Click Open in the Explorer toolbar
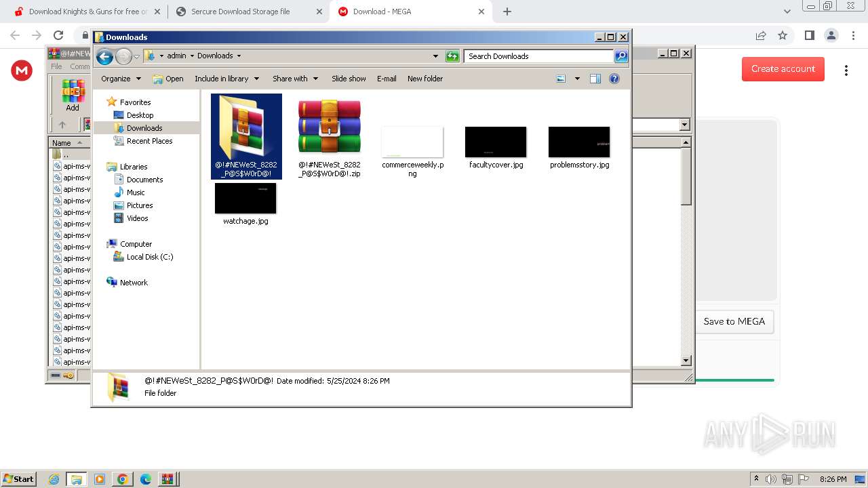Viewport: 868px width, 488px height. click(168, 79)
